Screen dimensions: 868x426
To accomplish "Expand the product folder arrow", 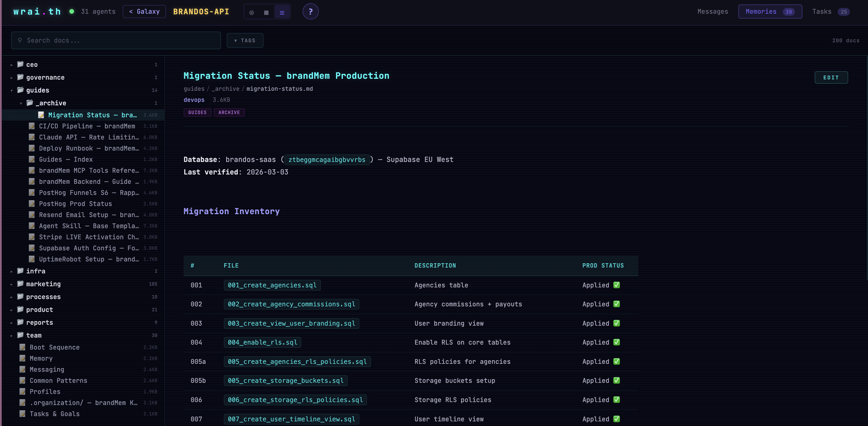I will tap(11, 310).
